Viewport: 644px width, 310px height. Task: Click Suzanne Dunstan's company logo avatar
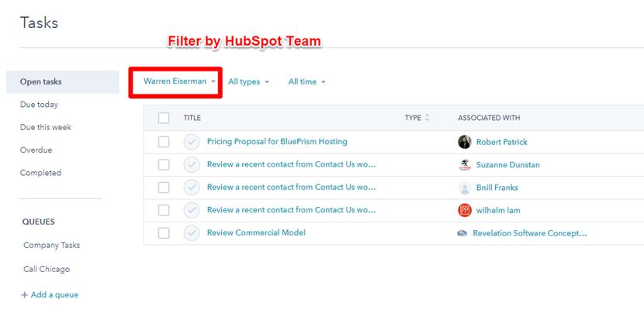pos(465,165)
